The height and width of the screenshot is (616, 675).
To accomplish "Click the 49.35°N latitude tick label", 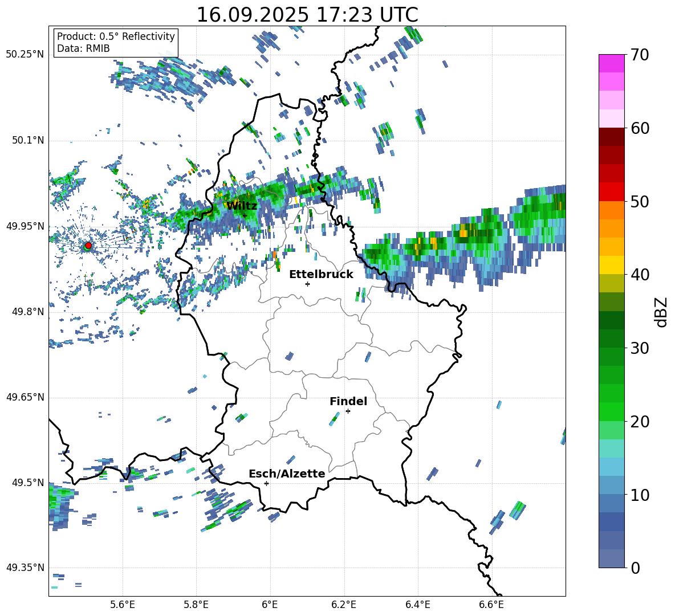I will click(25, 568).
